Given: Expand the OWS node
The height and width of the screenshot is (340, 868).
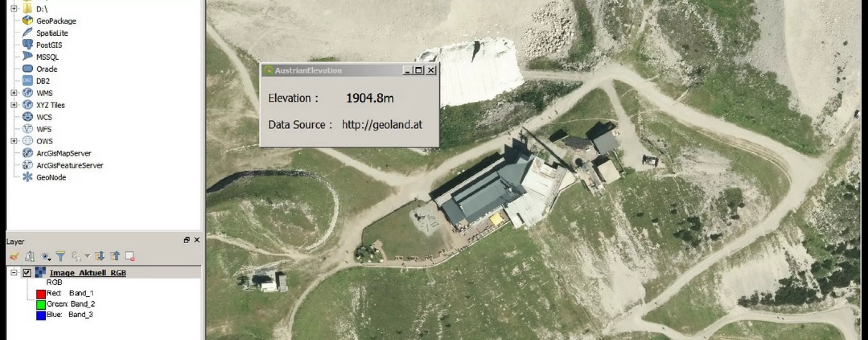Looking at the screenshot, I should pos(14,141).
